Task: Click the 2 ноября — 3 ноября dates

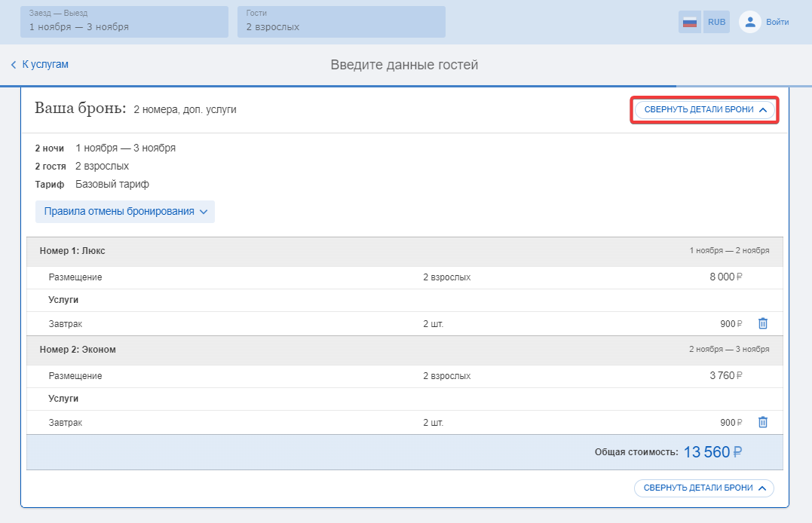Action: (729, 350)
